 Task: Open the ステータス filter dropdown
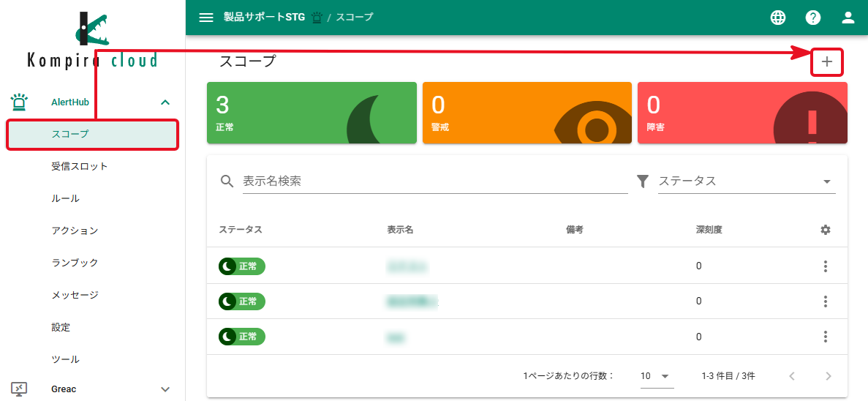746,181
